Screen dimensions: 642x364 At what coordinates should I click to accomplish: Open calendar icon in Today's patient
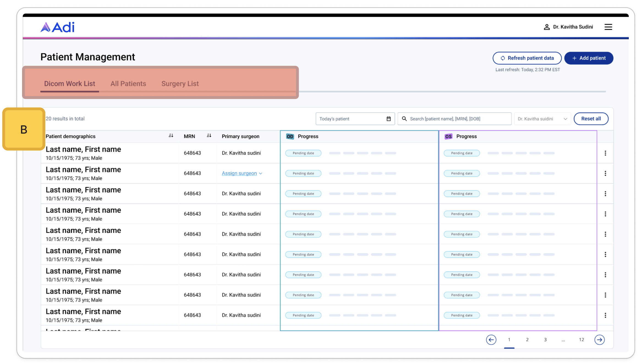coord(388,119)
